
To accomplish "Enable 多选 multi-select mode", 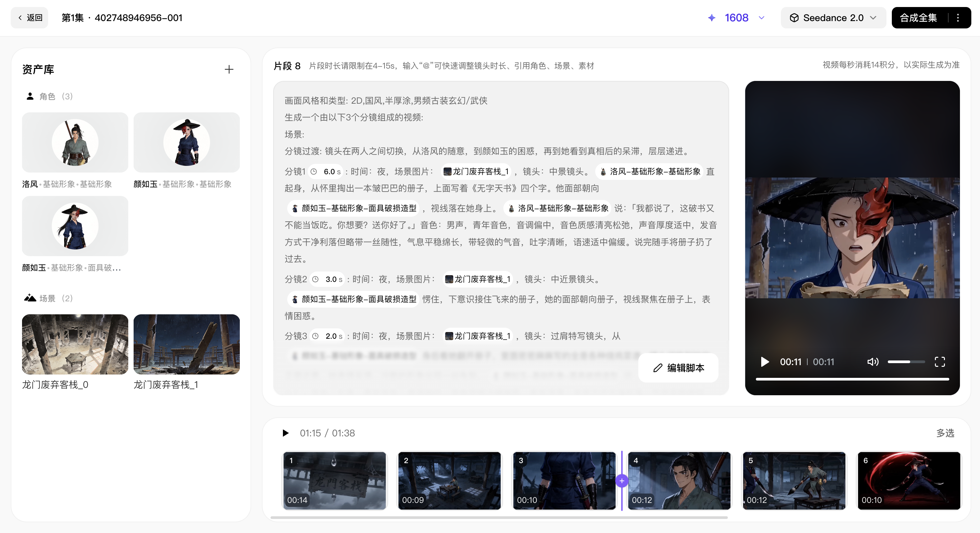I will [x=945, y=433].
